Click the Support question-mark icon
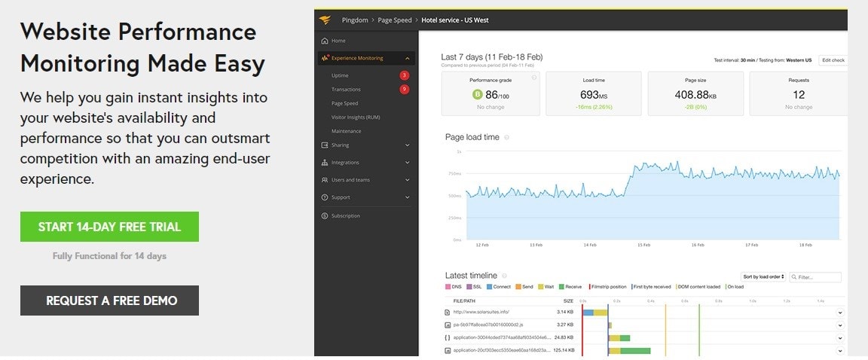868x360 pixels. pos(325,197)
